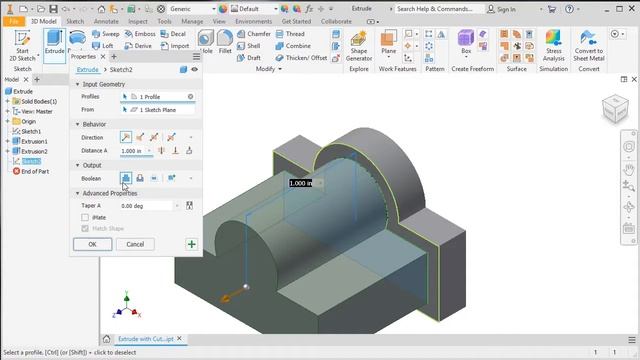Screen dimensions: 640x360
Task: Choose the Loft tool
Action: tap(103, 46)
